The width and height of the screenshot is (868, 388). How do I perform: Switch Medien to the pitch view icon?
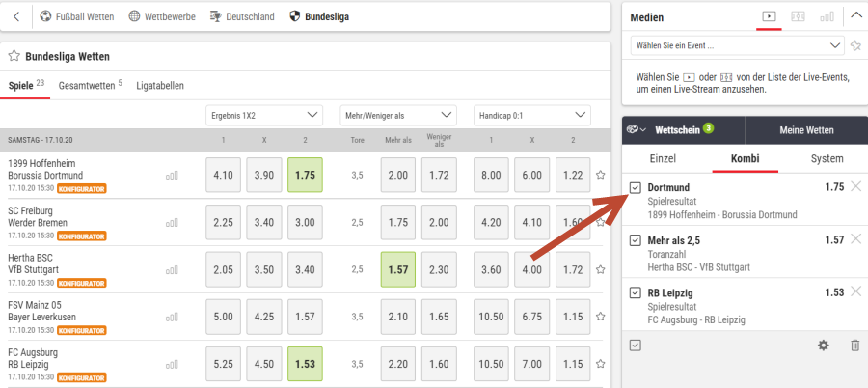pos(798,16)
